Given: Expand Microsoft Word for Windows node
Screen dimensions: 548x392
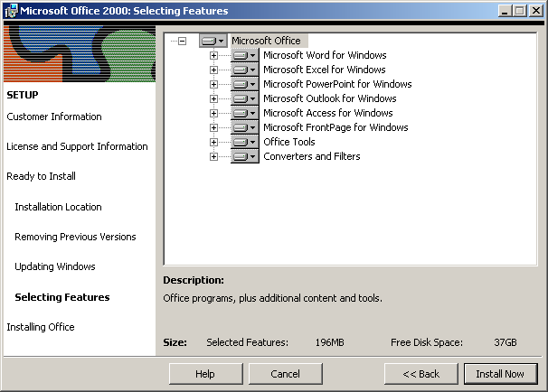Looking at the screenshot, I should pos(213,55).
